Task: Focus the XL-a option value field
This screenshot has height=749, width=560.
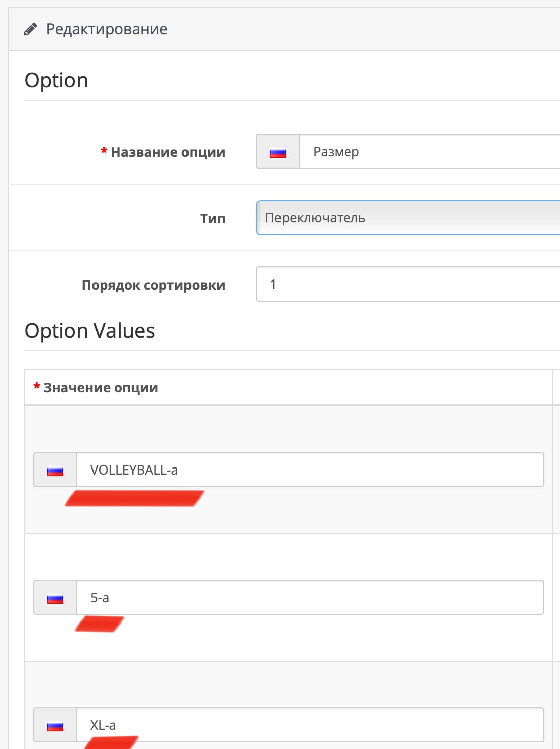Action: [x=310, y=725]
